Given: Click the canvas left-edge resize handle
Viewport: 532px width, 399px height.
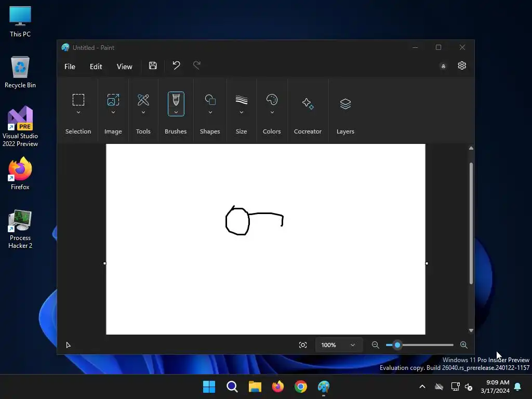Looking at the screenshot, I should point(104,263).
